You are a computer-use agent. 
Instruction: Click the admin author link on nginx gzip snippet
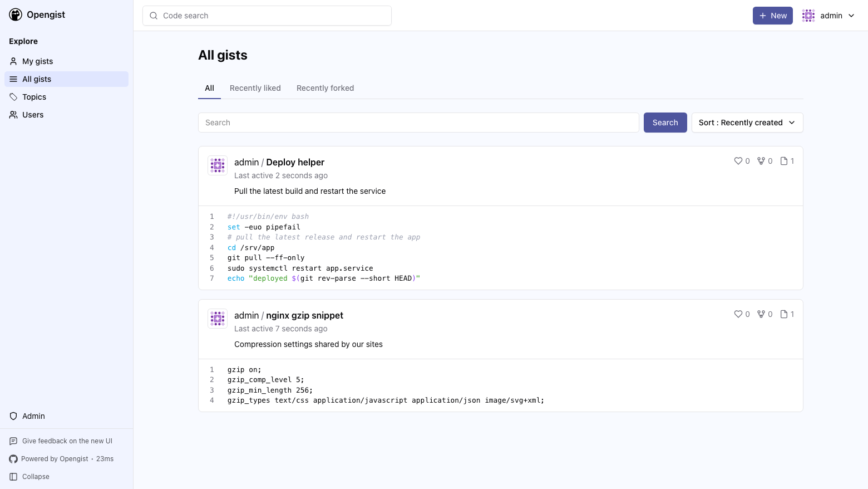coord(246,315)
